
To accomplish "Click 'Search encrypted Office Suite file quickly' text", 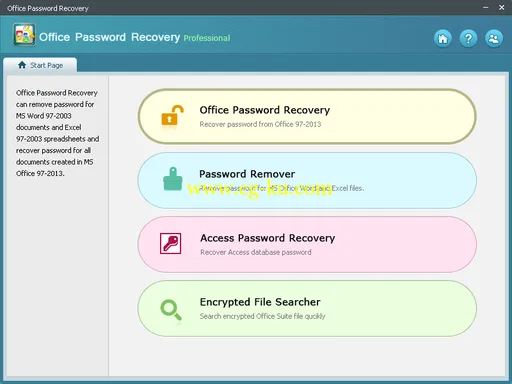I will 262,316.
